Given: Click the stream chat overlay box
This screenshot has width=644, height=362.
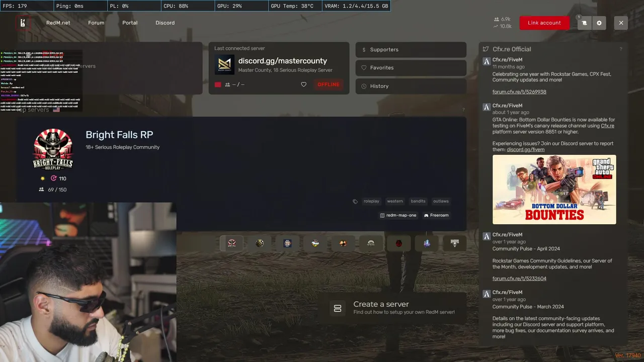Looking at the screenshot, I should pos(41,80).
